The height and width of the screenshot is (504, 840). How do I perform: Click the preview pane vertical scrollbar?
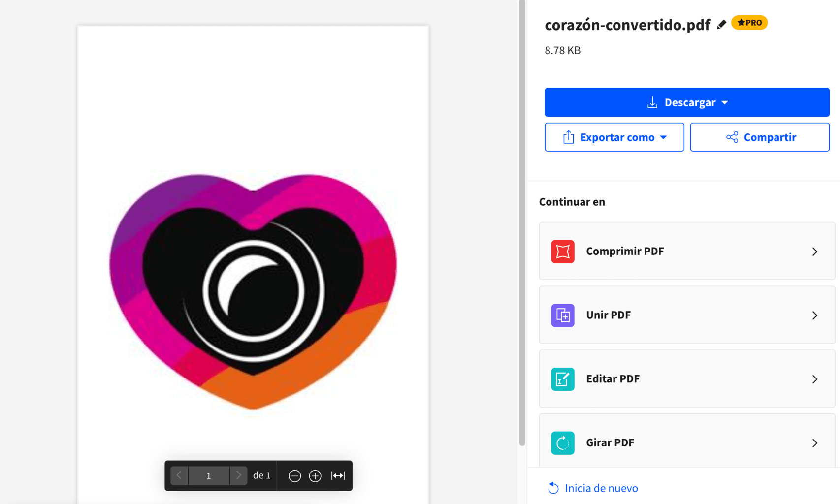[x=522, y=223]
